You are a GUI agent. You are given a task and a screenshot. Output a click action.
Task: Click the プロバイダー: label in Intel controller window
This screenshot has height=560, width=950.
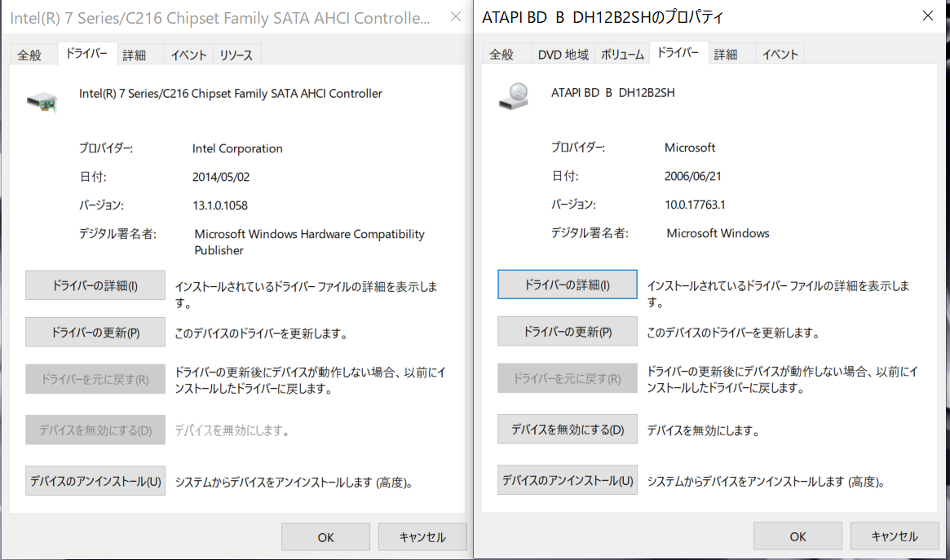click(106, 148)
